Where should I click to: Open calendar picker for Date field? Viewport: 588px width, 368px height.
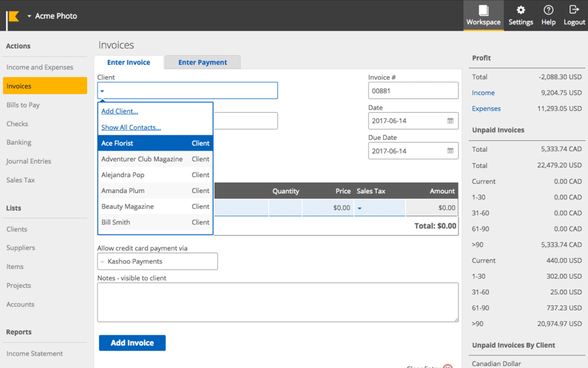(450, 121)
